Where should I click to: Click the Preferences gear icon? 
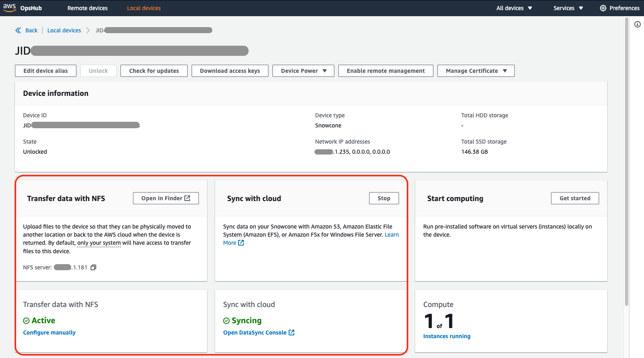click(603, 8)
